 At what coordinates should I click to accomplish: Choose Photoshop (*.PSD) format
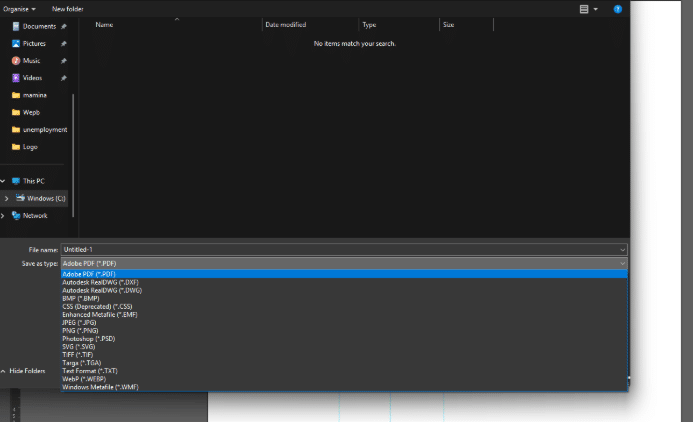pyautogui.click(x=344, y=338)
